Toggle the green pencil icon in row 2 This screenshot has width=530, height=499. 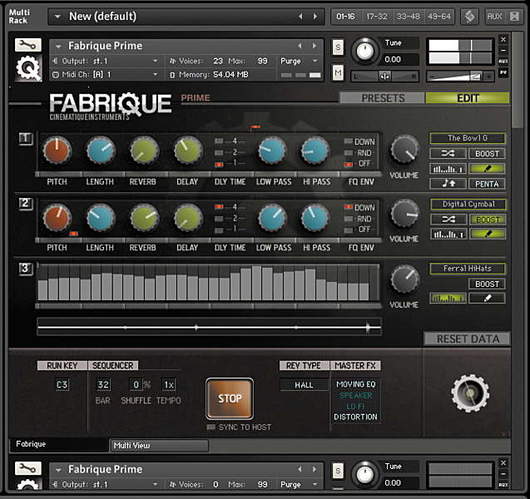487,234
